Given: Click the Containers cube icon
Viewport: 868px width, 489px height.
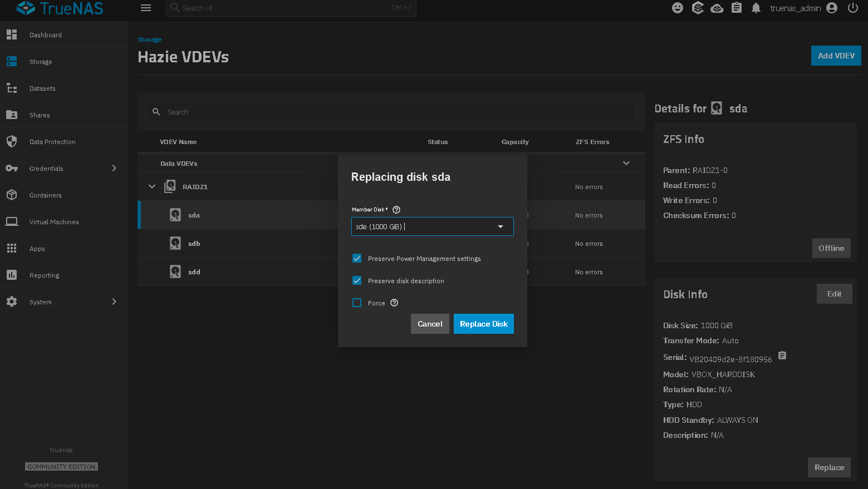Looking at the screenshot, I should 12,195.
